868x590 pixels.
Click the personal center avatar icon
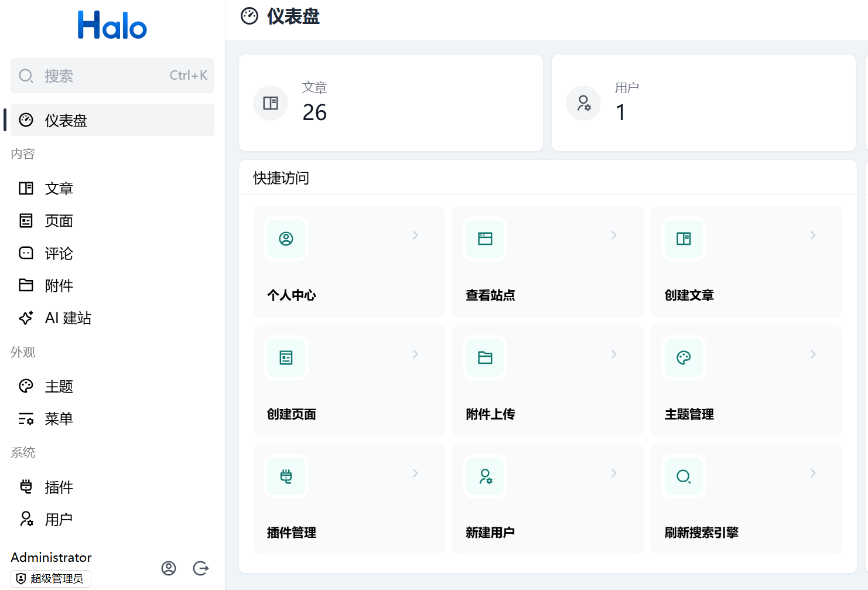pos(286,238)
